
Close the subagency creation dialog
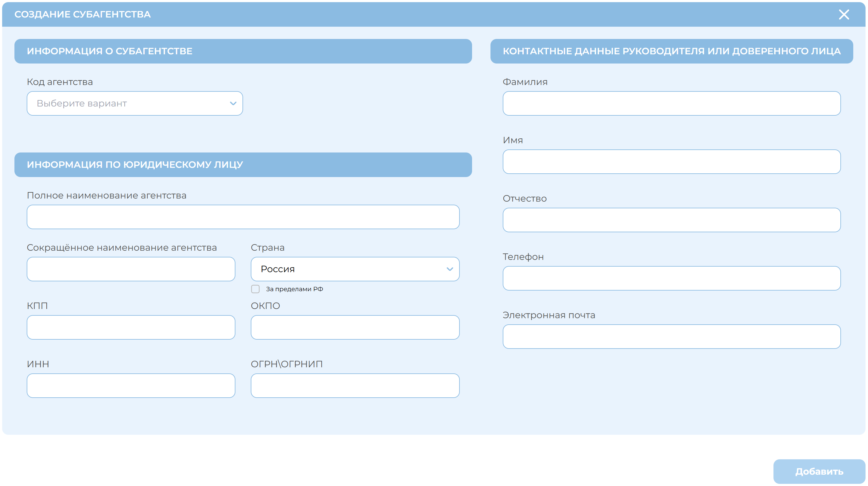pos(843,14)
